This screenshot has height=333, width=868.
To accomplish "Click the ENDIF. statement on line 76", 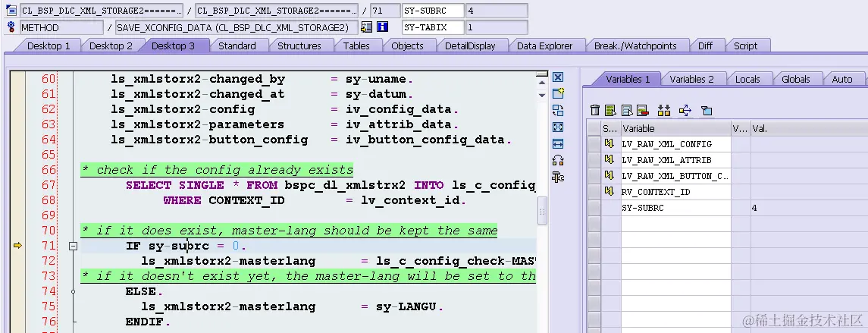I will pos(148,322).
